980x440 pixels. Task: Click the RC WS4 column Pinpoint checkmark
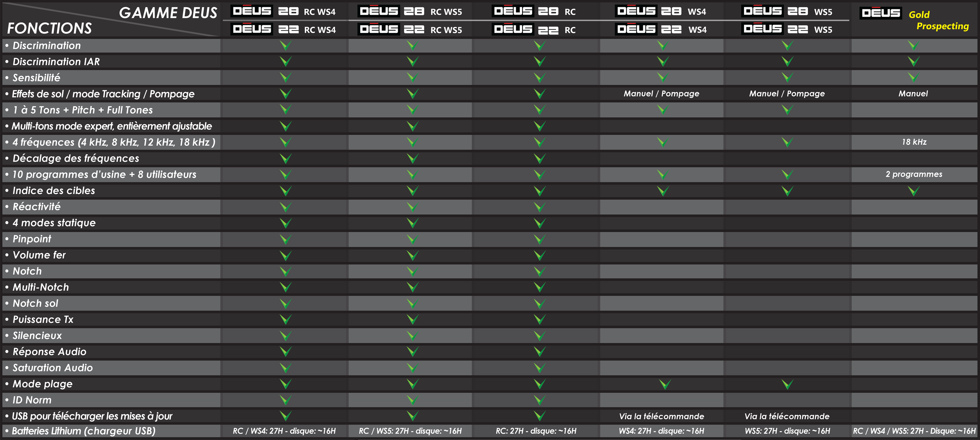point(285,239)
